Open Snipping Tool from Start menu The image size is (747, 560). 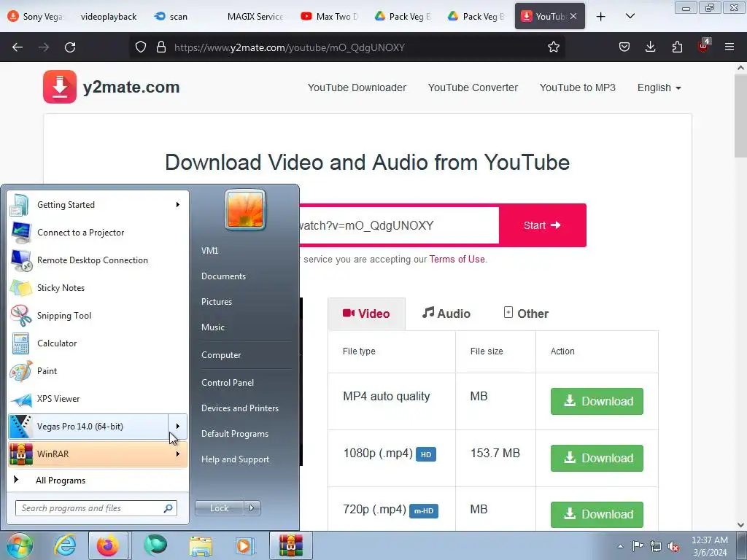point(98,315)
